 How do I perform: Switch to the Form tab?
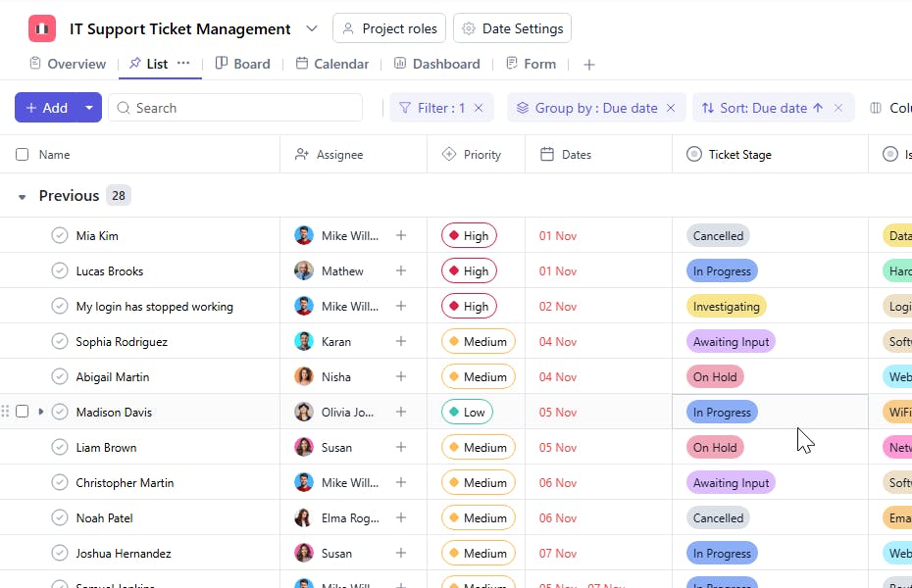click(x=532, y=64)
